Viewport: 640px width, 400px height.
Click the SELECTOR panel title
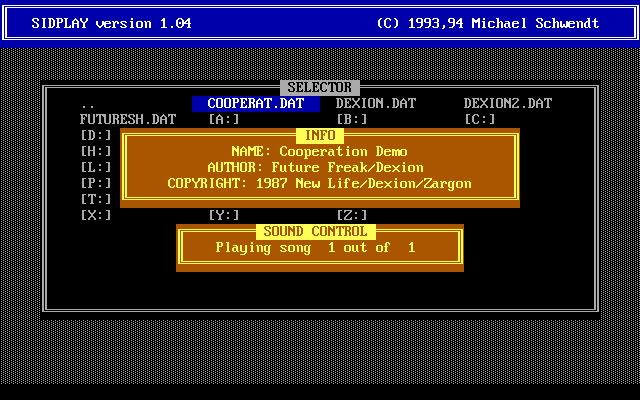[x=320, y=87]
